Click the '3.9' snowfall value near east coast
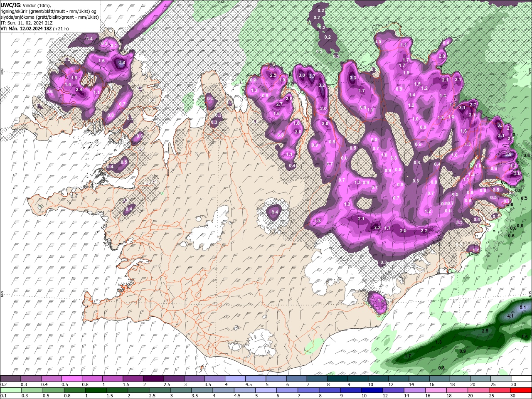This screenshot has height=399, width=532. click(508, 155)
